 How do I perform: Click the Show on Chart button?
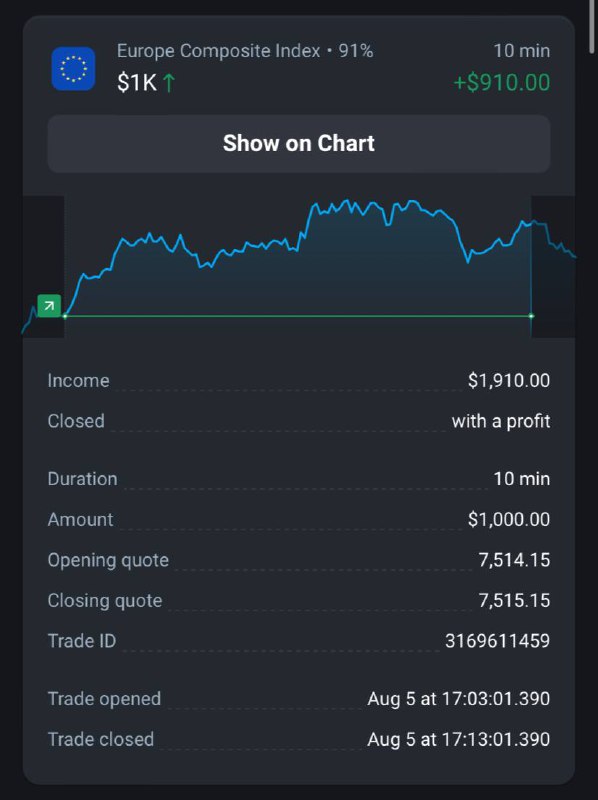point(298,143)
